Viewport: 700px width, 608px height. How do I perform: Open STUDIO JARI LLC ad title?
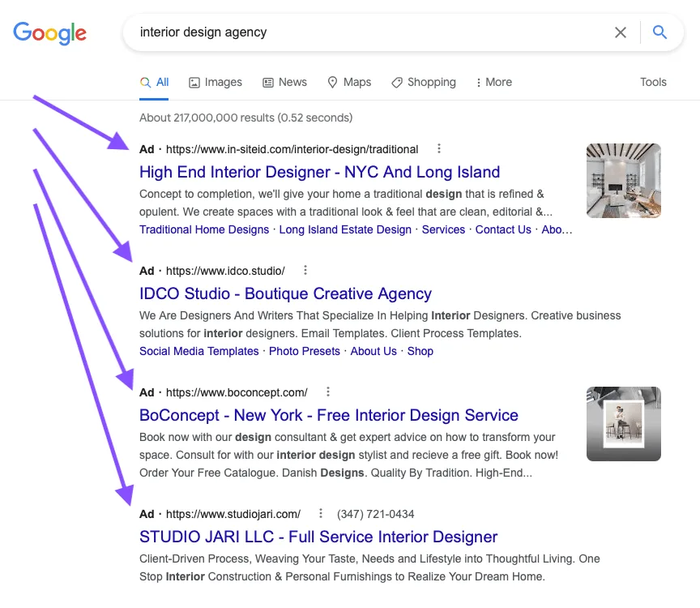pyautogui.click(x=318, y=537)
